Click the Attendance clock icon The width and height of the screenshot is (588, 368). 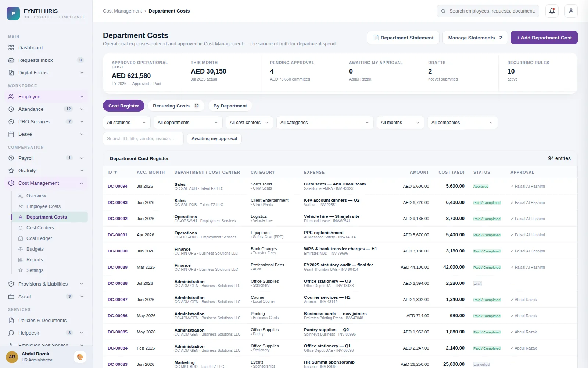pyautogui.click(x=11, y=109)
